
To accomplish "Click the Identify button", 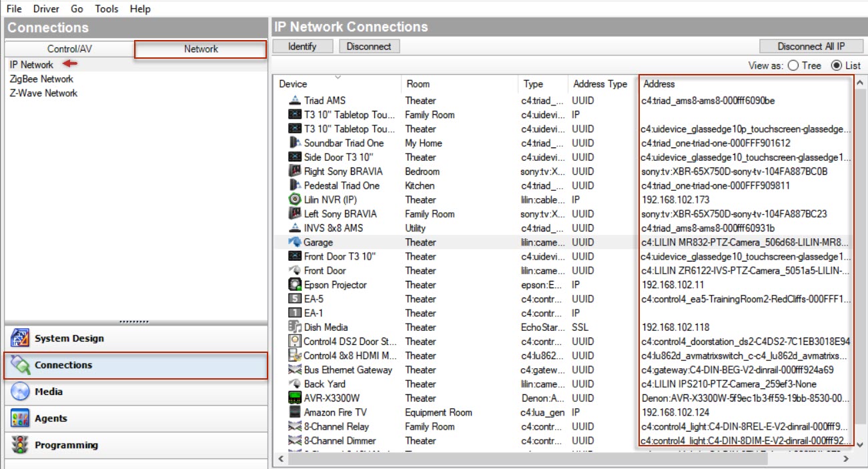I will pyautogui.click(x=302, y=47).
